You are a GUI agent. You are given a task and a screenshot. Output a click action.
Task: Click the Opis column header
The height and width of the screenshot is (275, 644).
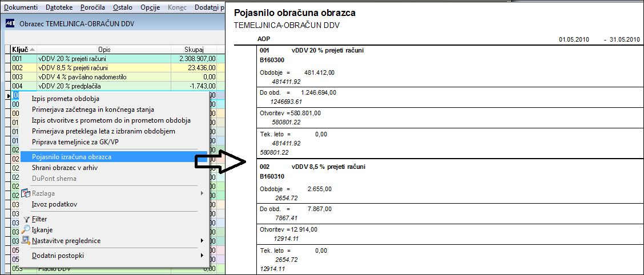104,49
